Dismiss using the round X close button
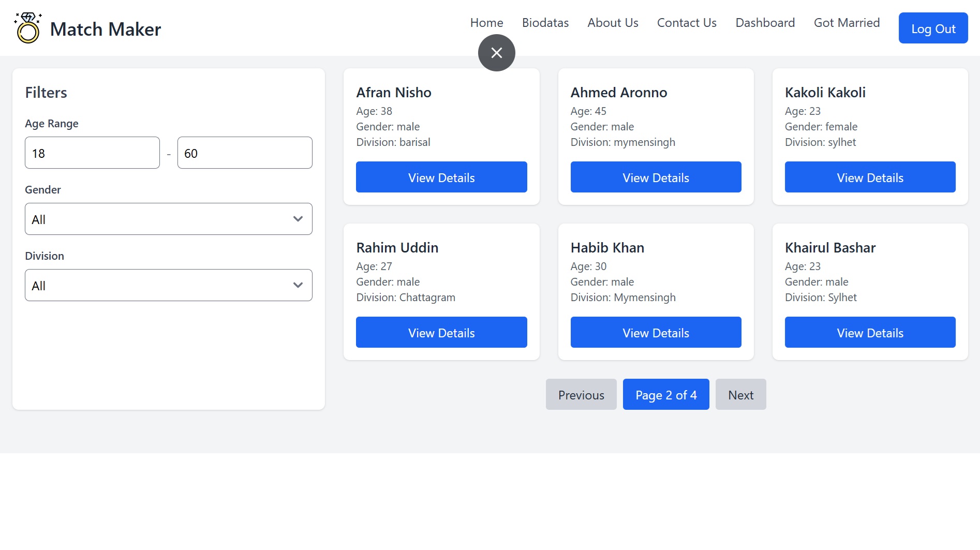Screen dimensions: 980x550 [x=496, y=53]
